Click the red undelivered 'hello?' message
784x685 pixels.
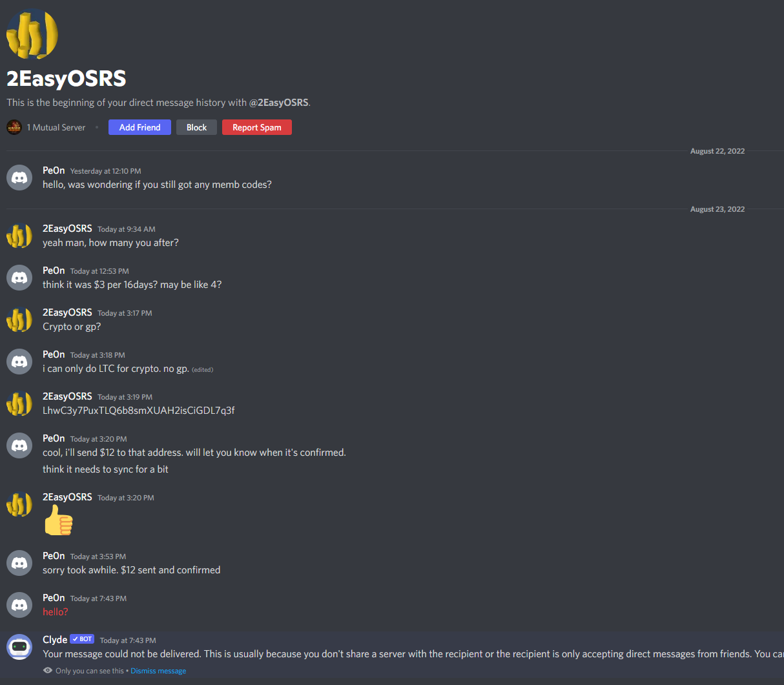(x=56, y=612)
